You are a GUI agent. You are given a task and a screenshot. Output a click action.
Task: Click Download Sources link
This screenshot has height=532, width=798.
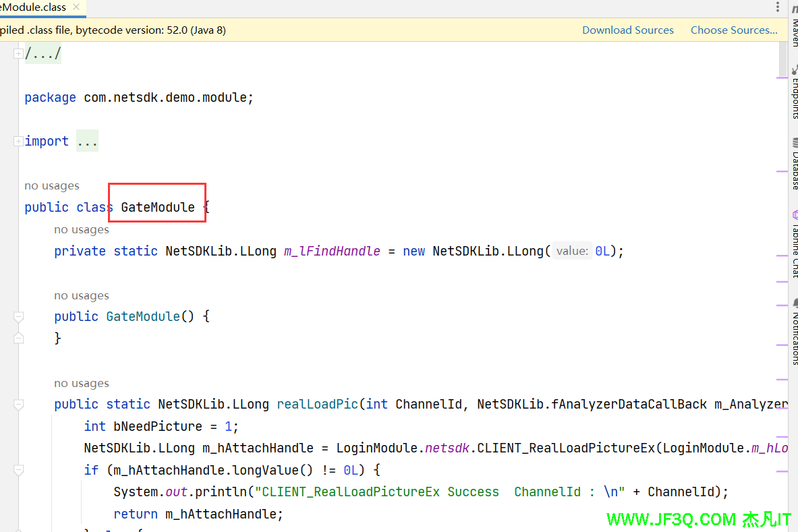point(627,30)
